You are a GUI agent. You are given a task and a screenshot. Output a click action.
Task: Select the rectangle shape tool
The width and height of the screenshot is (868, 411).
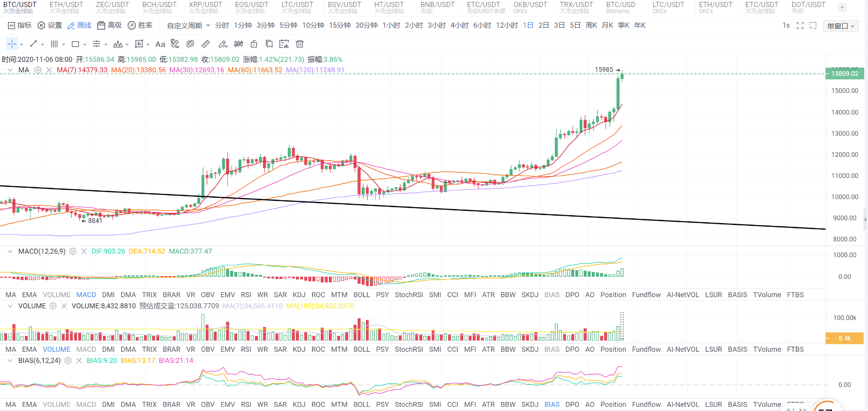75,44
